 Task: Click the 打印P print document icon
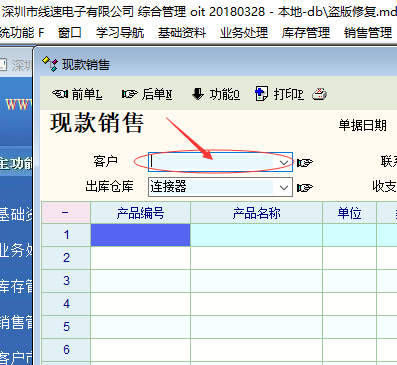coord(261,94)
